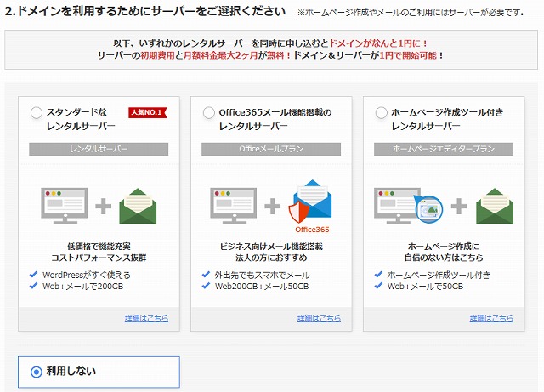This screenshot has height=392, width=544.
Task: Select the Office365 mail server radio button
Action: click(209, 113)
